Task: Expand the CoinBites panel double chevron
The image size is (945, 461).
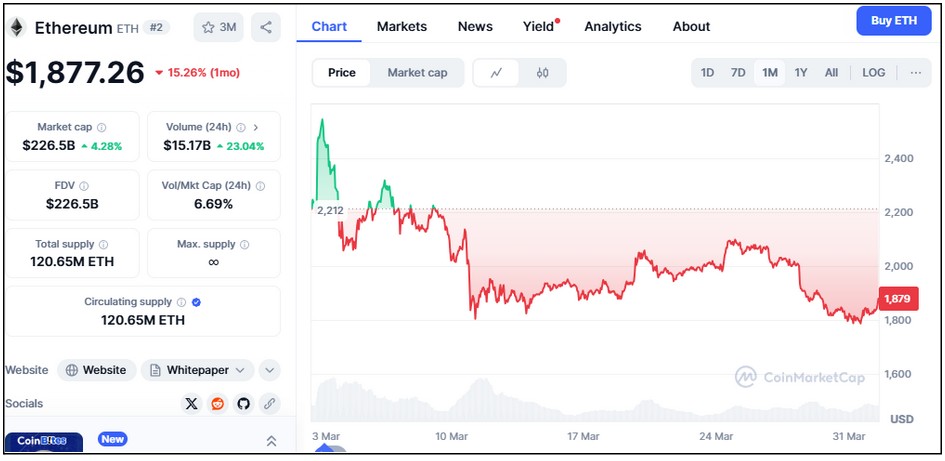Action: click(271, 441)
